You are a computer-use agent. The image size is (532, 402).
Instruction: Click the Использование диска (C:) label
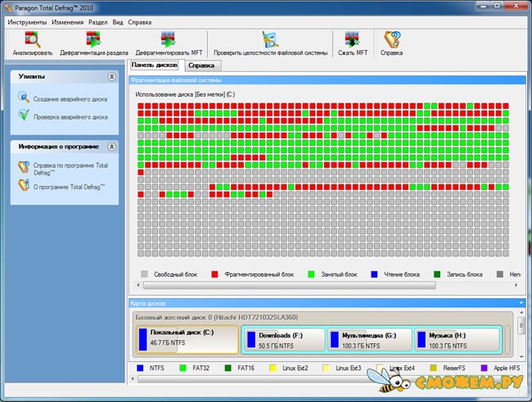click(x=185, y=94)
